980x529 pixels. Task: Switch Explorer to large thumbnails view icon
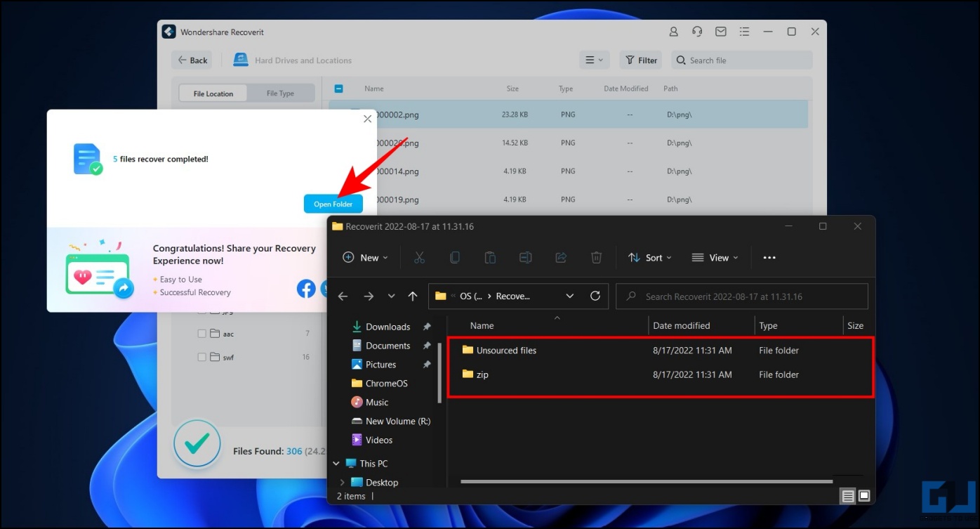coord(864,496)
